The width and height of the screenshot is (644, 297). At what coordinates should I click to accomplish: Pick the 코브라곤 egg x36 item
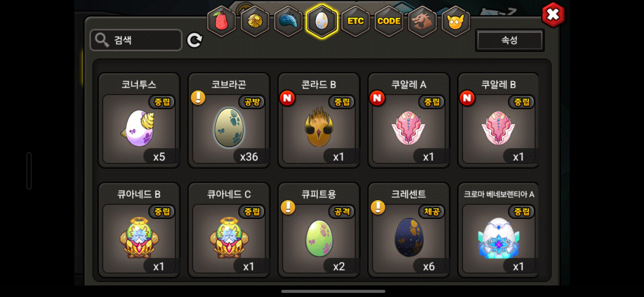(229, 120)
